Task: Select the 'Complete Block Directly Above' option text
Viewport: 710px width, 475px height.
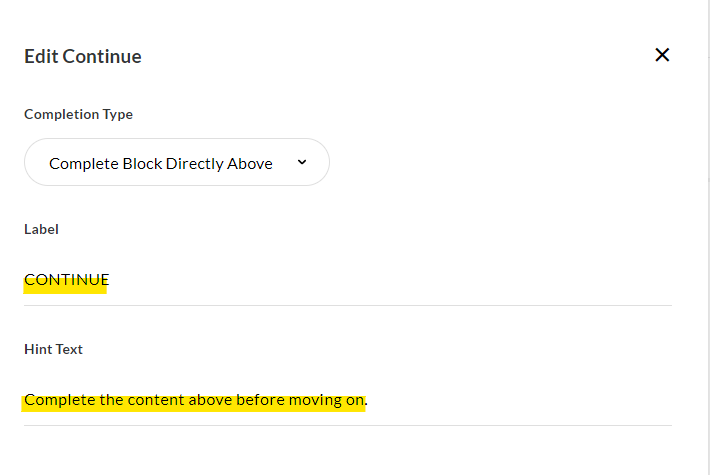Action: (160, 163)
